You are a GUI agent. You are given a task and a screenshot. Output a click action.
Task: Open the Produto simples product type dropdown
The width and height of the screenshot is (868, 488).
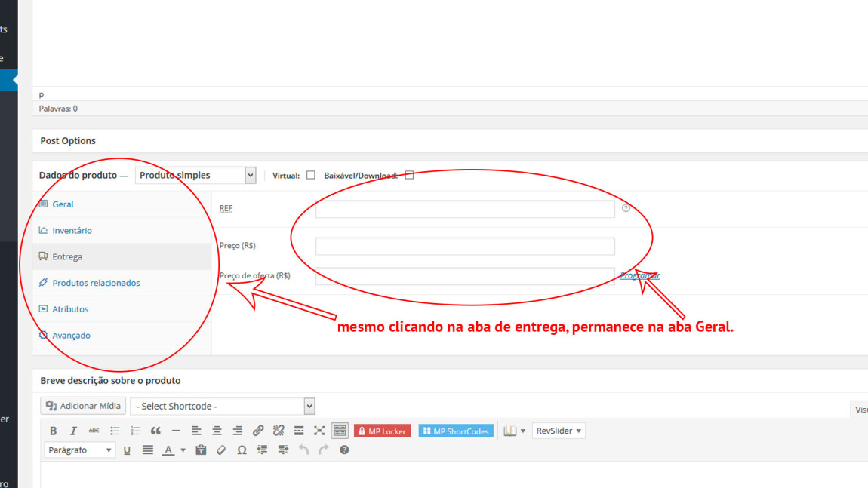point(195,176)
